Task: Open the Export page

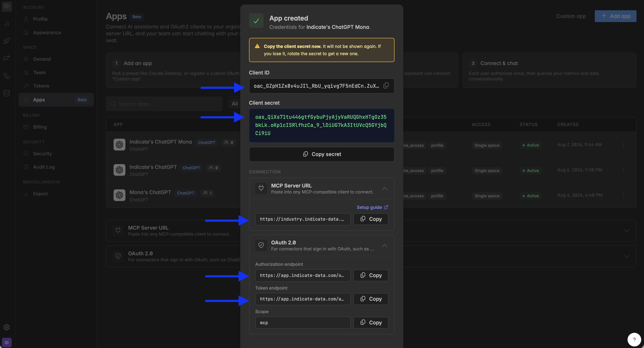Action: click(x=56, y=193)
